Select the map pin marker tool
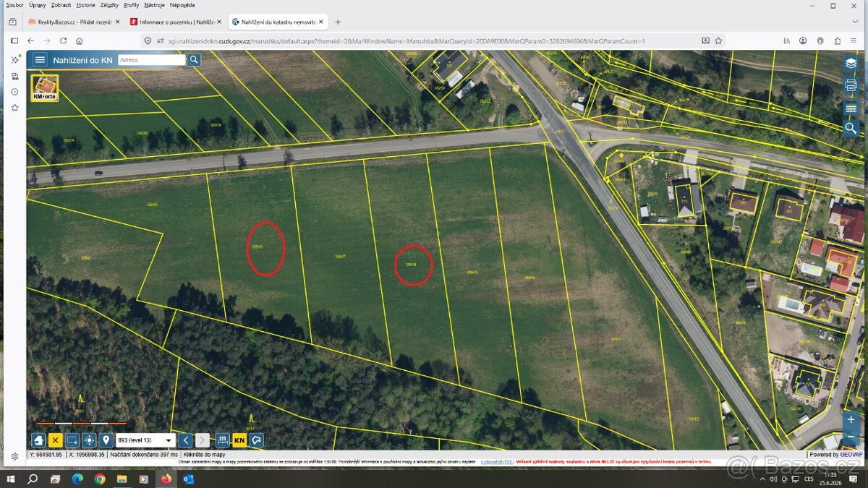The width and height of the screenshot is (868, 488). click(106, 440)
